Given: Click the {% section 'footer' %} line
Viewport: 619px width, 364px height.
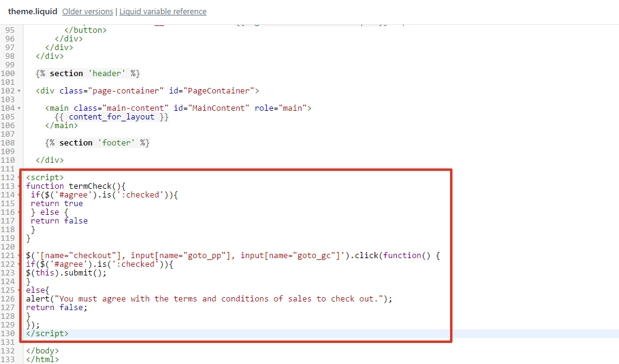Looking at the screenshot, I should tap(97, 143).
